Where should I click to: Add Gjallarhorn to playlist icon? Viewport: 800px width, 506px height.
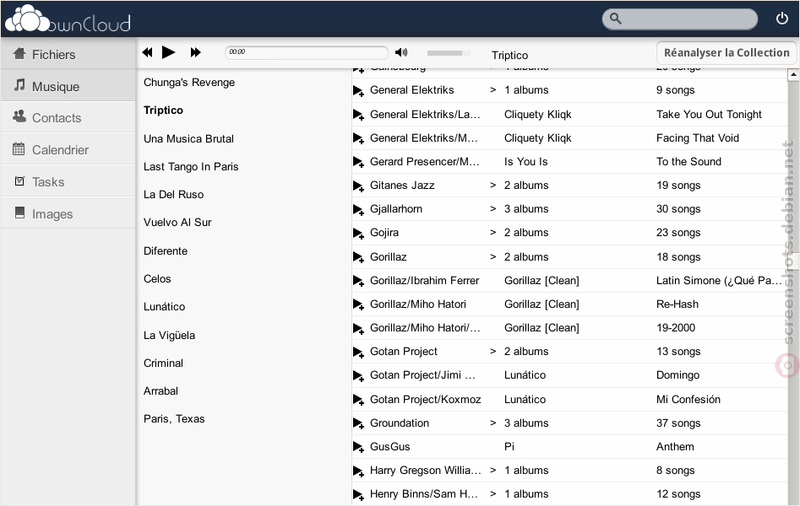click(x=359, y=210)
